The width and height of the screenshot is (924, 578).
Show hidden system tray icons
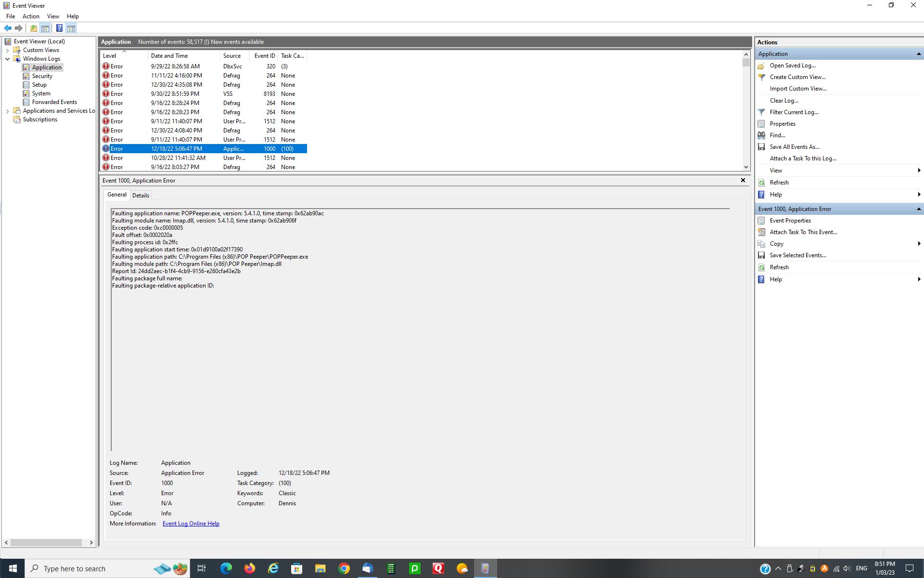coord(778,569)
